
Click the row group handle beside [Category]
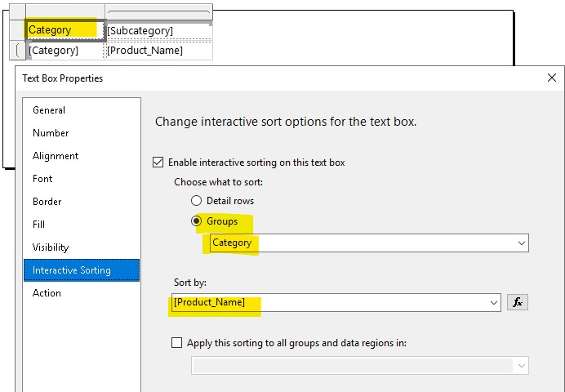18,51
